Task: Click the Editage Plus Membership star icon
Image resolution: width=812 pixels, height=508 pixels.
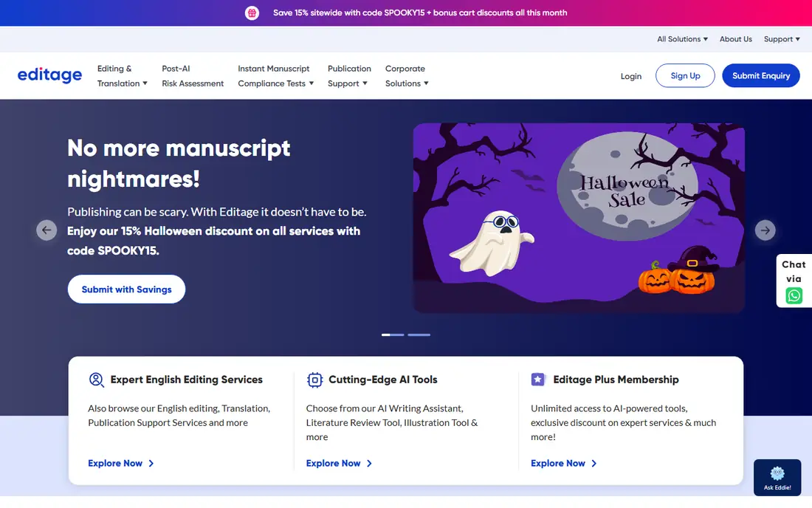Action: click(538, 380)
